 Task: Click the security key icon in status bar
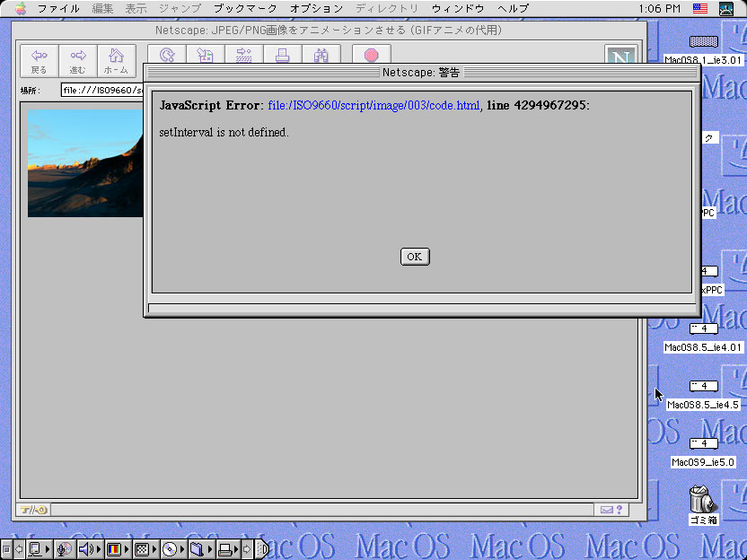33,510
